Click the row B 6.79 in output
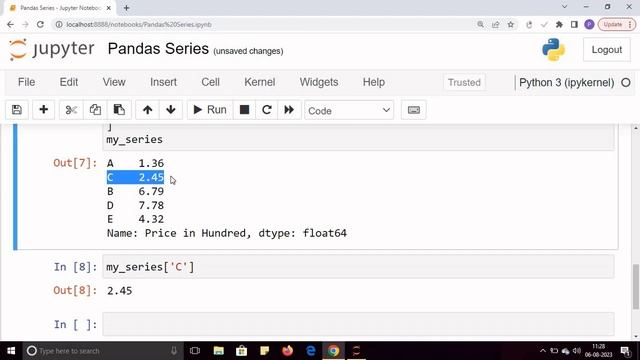640x360 pixels. click(x=135, y=191)
